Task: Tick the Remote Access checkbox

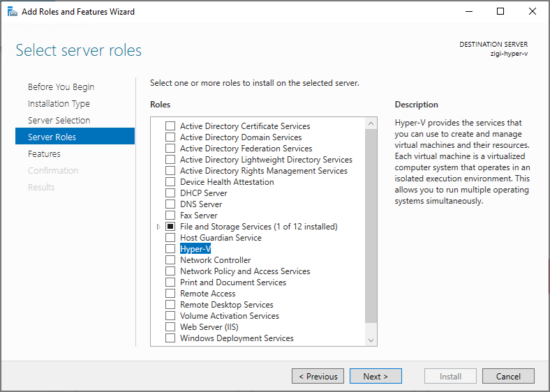Action: (170, 294)
